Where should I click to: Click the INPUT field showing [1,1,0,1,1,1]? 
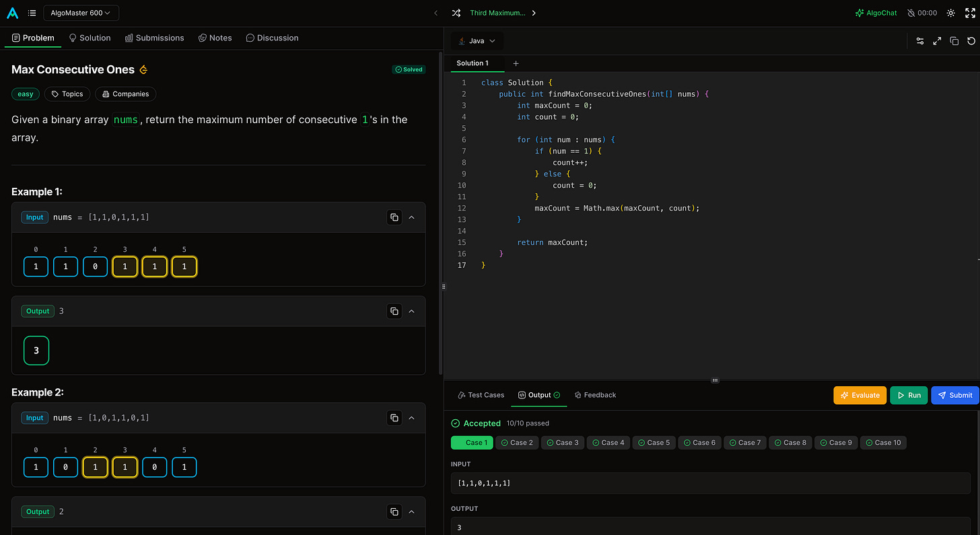pos(711,483)
